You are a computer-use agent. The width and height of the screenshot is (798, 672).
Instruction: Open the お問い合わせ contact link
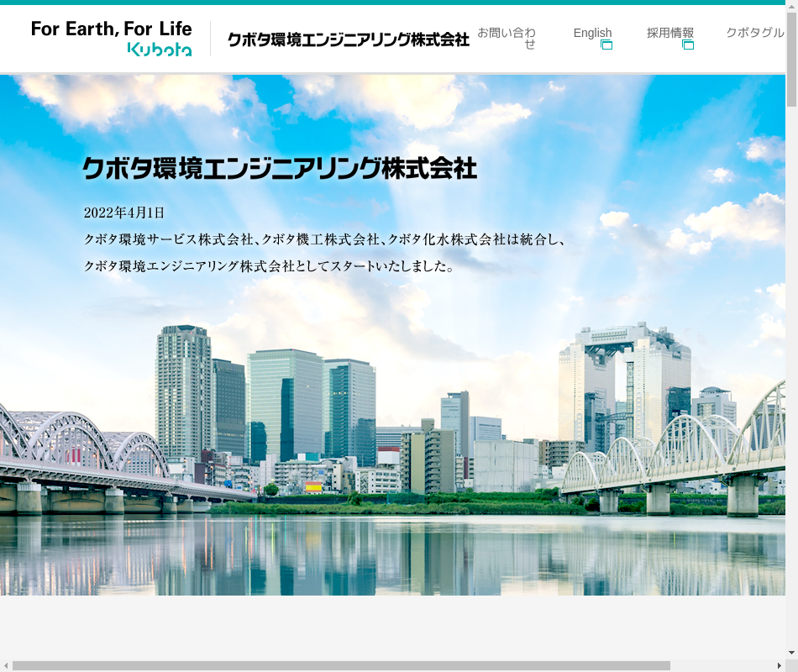[x=507, y=38]
